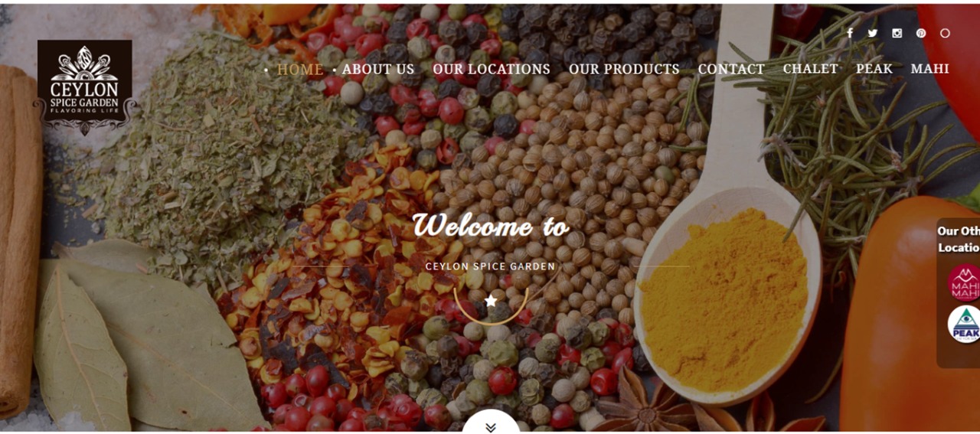The height and width of the screenshot is (434, 980).
Task: Click the Mahi Mahi location logo
Action: [964, 282]
